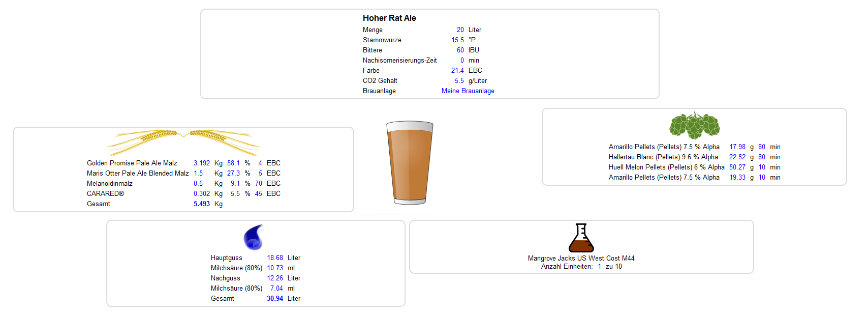Click Golden Promise malt amount 3.192
Image resolution: width=868 pixels, height=314 pixels.
pos(201,163)
